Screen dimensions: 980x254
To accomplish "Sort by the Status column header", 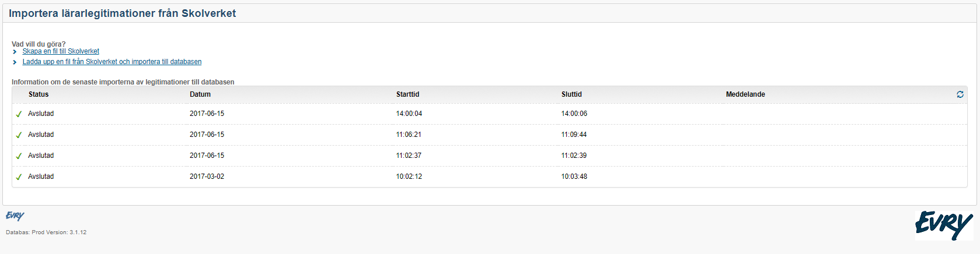I will coord(39,94).
